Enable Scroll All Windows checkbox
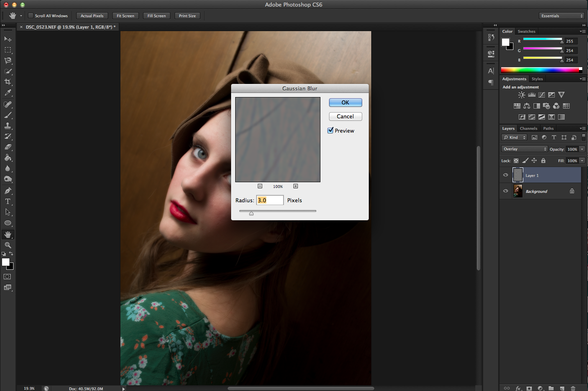588x391 pixels. tap(31, 16)
